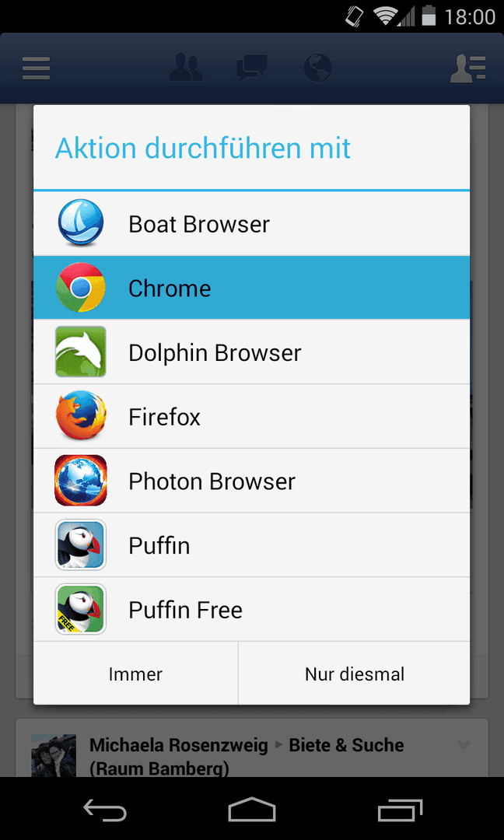Tap the Puffin bird icon
The height and width of the screenshot is (840, 504).
pos(80,544)
